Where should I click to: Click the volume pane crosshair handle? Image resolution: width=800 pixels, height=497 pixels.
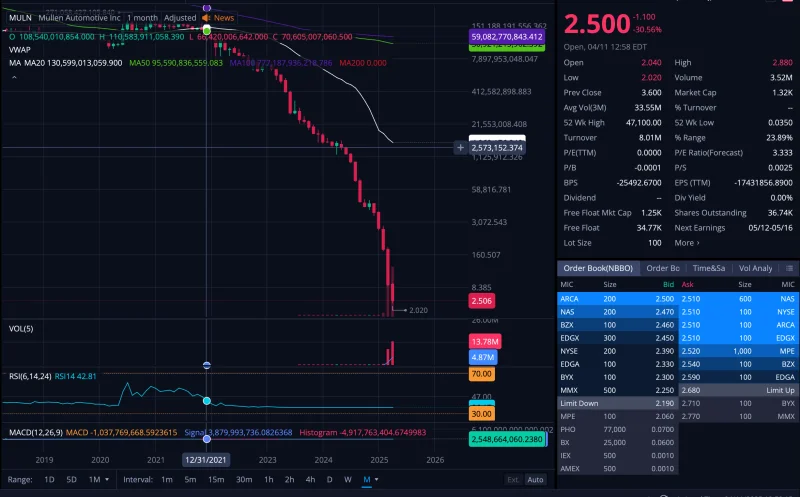coord(207,365)
